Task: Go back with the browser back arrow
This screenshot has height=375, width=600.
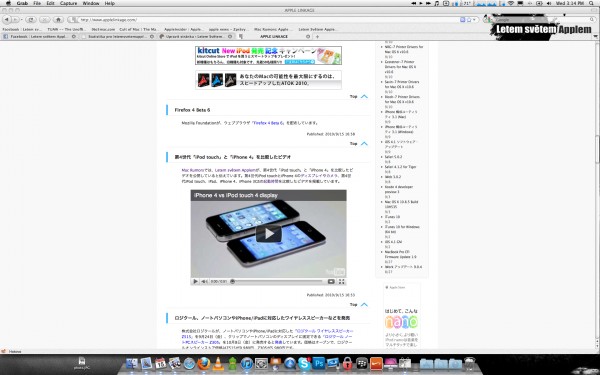Action: [x=7, y=20]
